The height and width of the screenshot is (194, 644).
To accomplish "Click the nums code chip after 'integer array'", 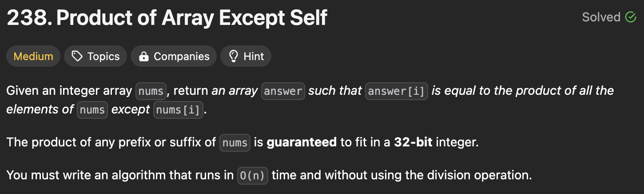I will point(151,91).
